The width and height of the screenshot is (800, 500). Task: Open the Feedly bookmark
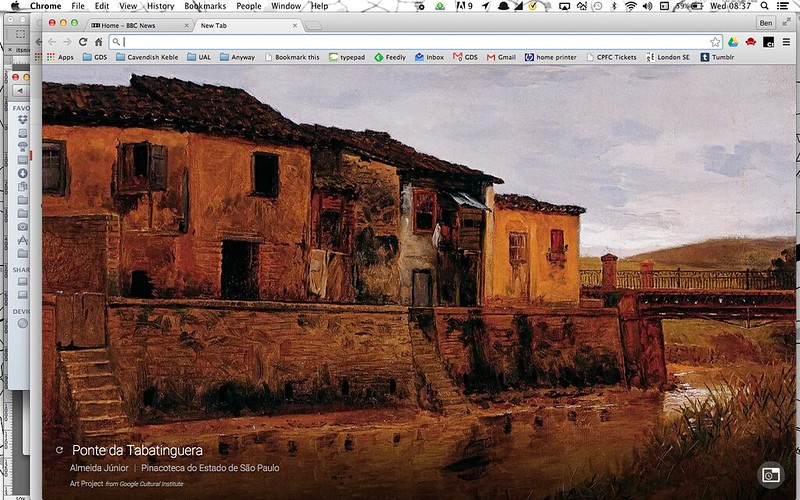[390, 57]
